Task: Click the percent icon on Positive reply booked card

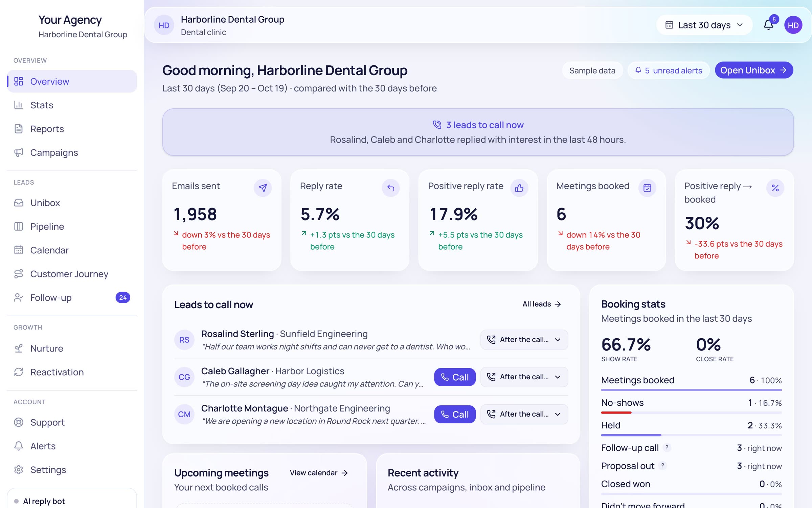Action: click(775, 188)
